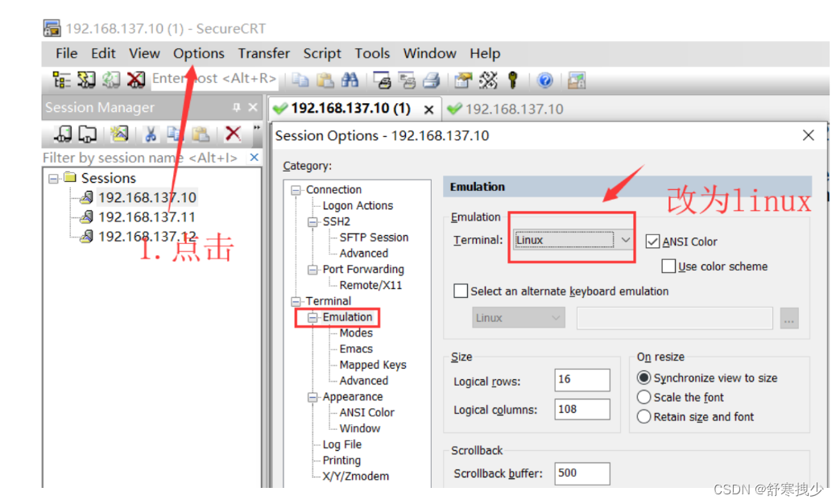Open Global Options tools icon
This screenshot has height=504, width=836.
pyautogui.click(x=488, y=81)
